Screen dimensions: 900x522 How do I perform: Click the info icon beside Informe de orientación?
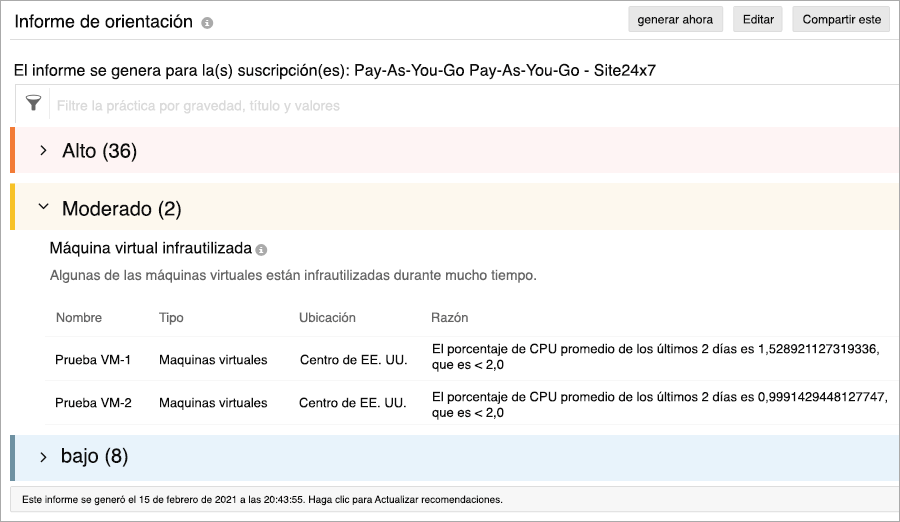pyautogui.click(x=207, y=22)
